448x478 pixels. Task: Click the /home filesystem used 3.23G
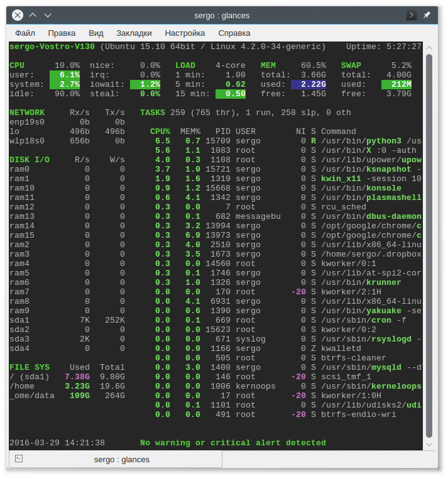click(x=77, y=386)
